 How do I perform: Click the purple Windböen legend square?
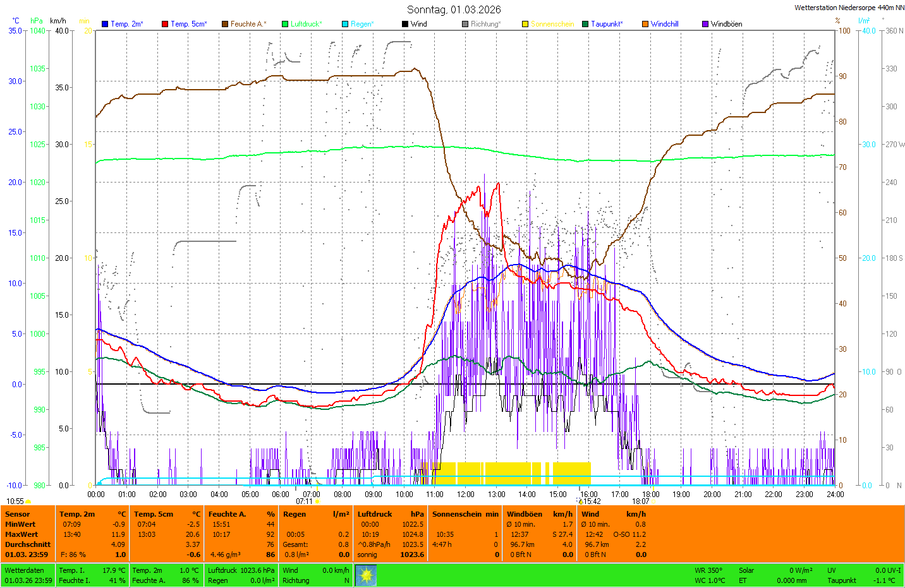(705, 24)
